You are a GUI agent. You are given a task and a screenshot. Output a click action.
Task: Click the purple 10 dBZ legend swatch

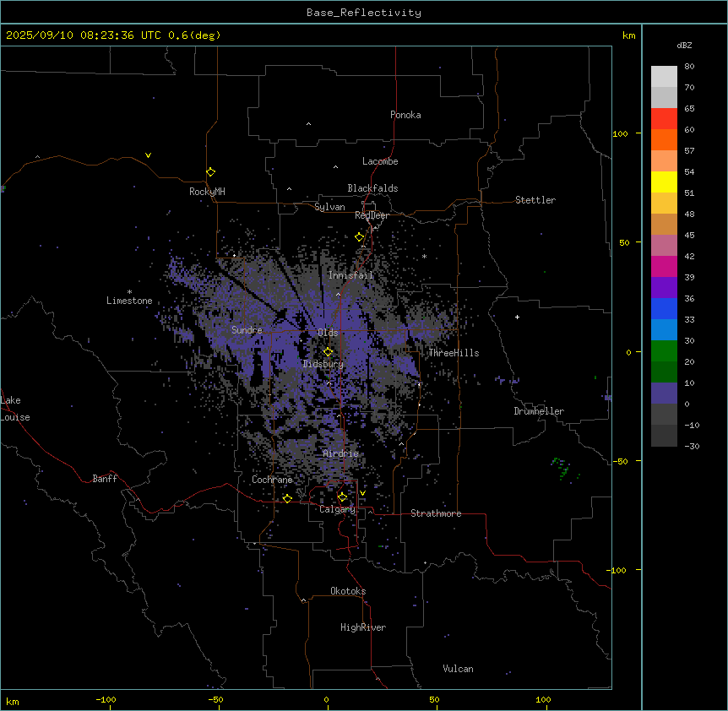(x=664, y=393)
